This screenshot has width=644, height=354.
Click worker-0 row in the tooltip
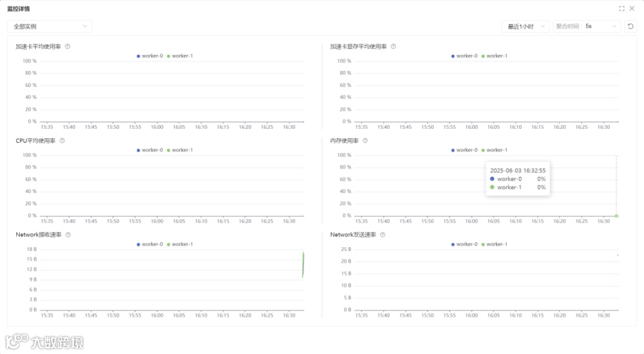pos(518,179)
